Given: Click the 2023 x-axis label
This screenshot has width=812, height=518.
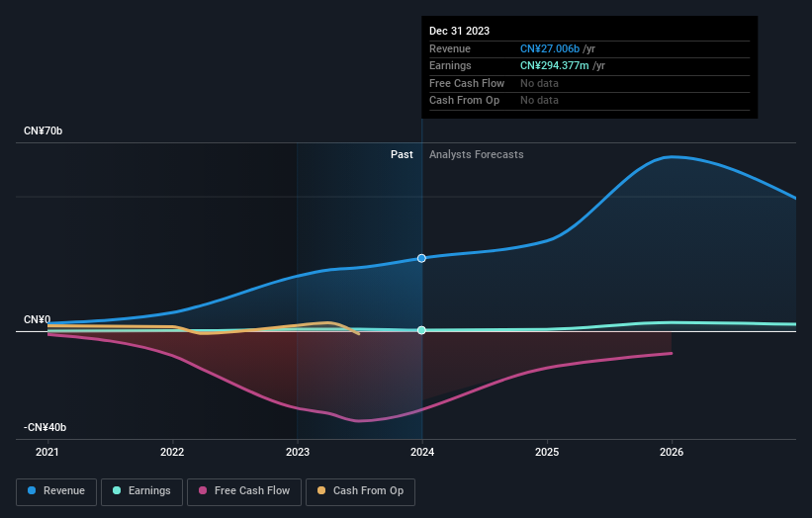Looking at the screenshot, I should pyautogui.click(x=298, y=453).
